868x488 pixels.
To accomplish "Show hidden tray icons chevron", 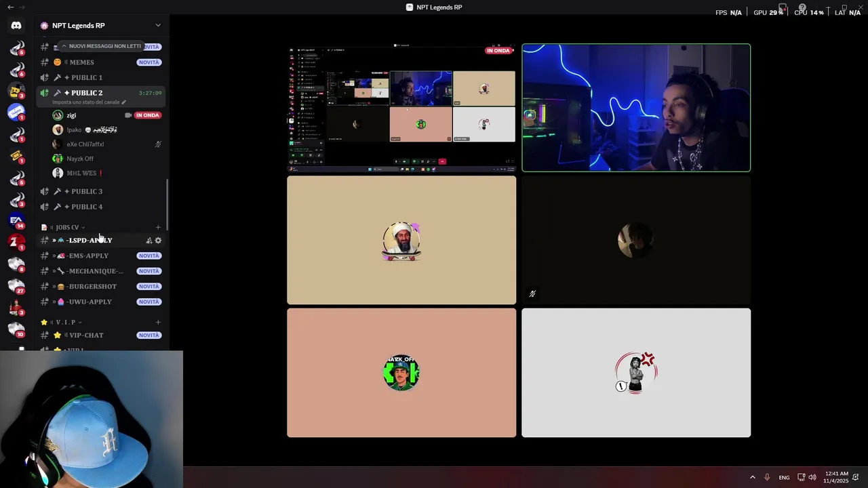I will tap(752, 477).
